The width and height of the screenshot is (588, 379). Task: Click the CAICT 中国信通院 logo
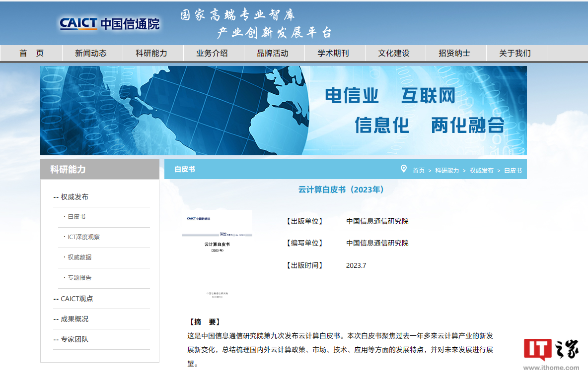click(109, 24)
